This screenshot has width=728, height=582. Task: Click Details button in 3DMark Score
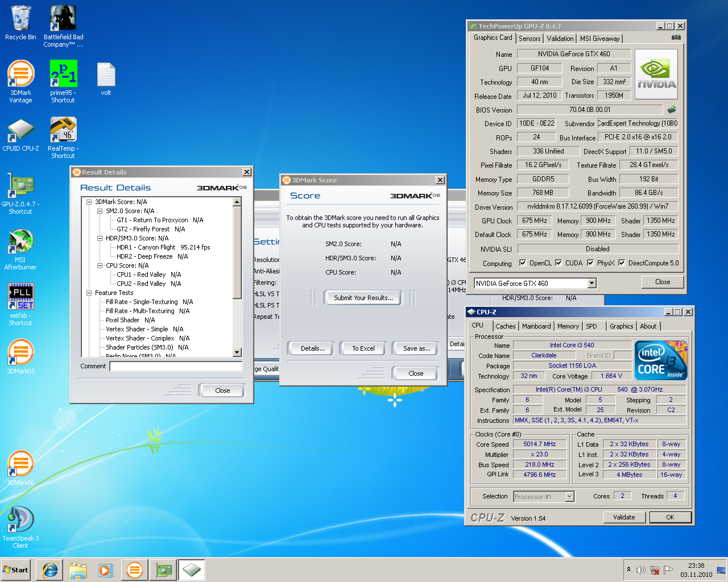pos(312,348)
